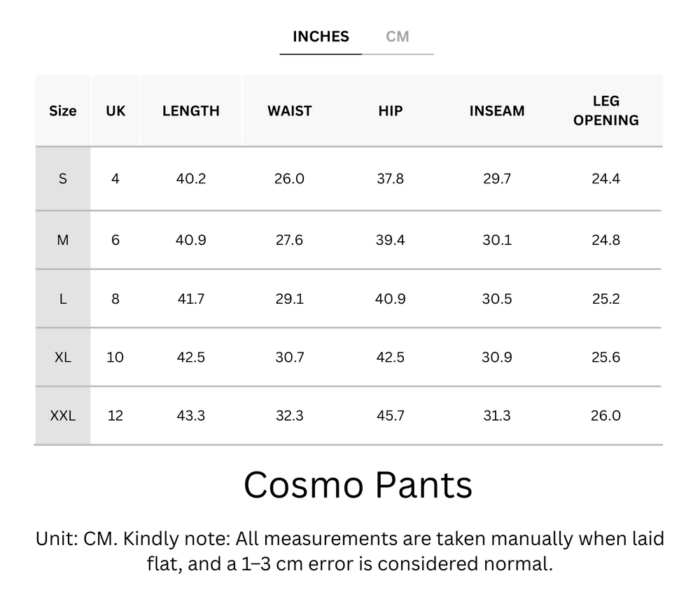Select the size M row label

62,239
